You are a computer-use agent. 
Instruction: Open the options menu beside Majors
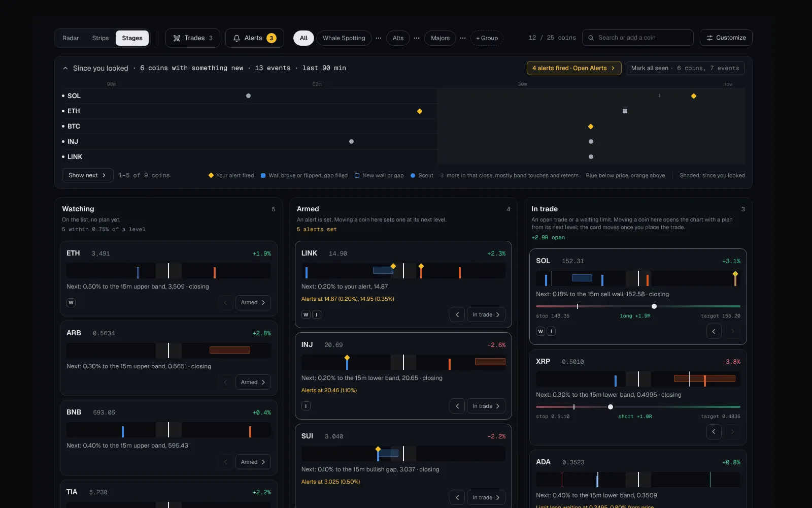[463, 38]
